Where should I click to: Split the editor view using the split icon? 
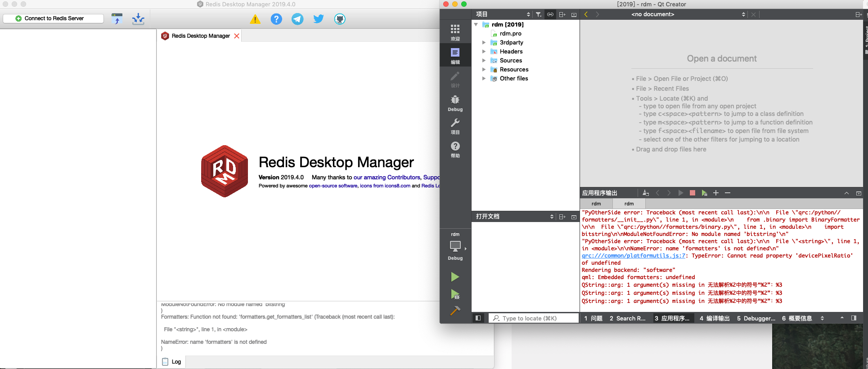859,14
